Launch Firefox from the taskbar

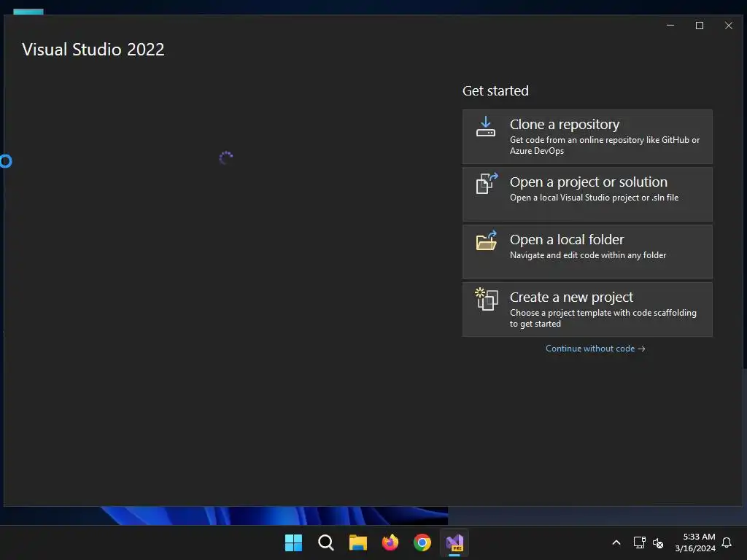click(x=390, y=542)
